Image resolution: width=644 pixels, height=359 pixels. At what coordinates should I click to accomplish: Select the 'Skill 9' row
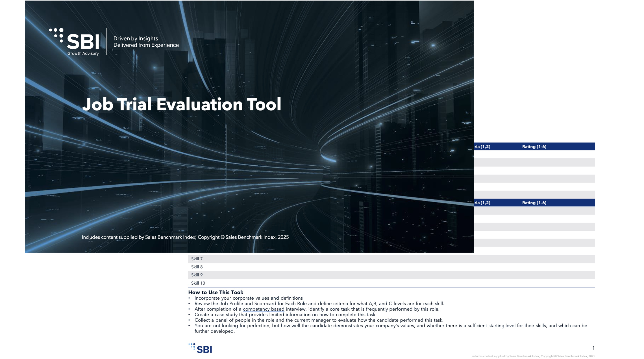click(391, 275)
